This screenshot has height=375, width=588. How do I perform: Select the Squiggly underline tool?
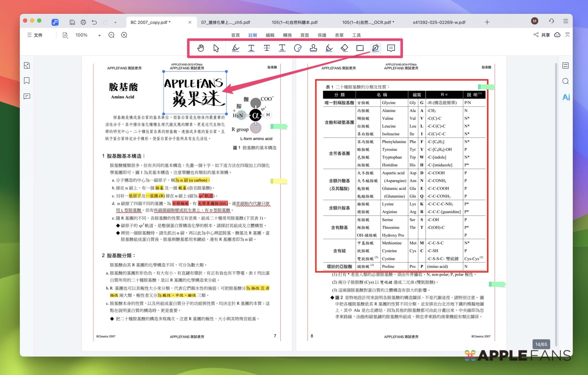[282, 48]
